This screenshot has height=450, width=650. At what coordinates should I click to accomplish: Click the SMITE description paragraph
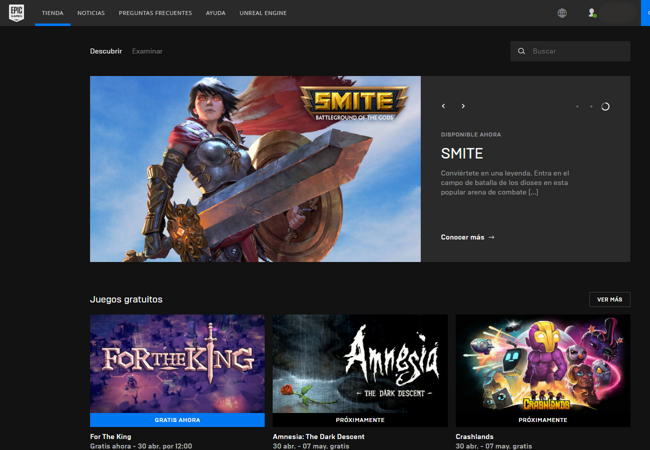pos(504,183)
